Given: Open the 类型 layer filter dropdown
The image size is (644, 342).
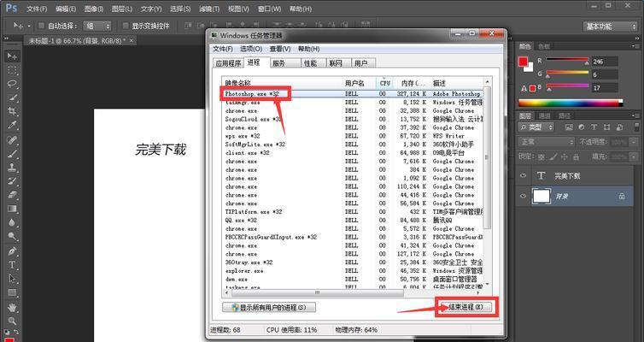Looking at the screenshot, I should [536, 127].
